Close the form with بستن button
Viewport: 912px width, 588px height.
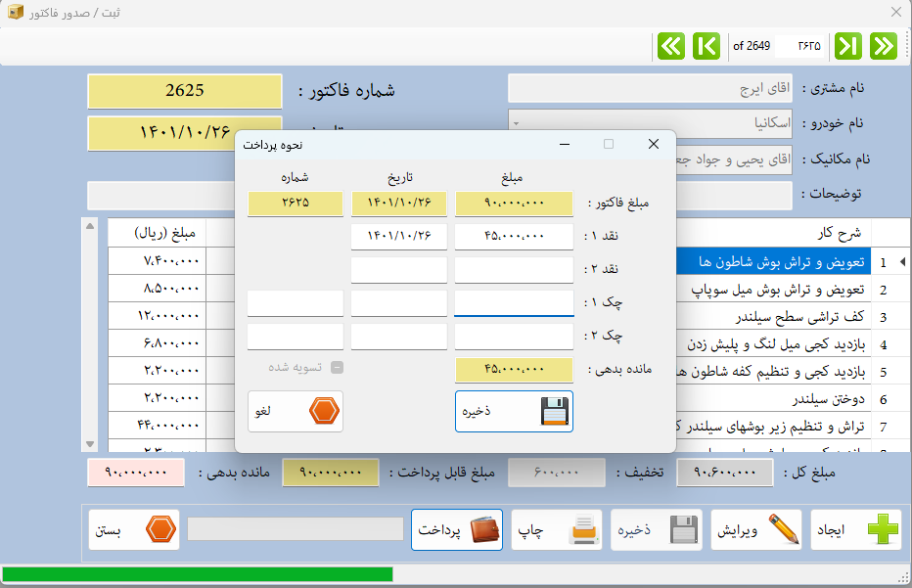pos(134,529)
